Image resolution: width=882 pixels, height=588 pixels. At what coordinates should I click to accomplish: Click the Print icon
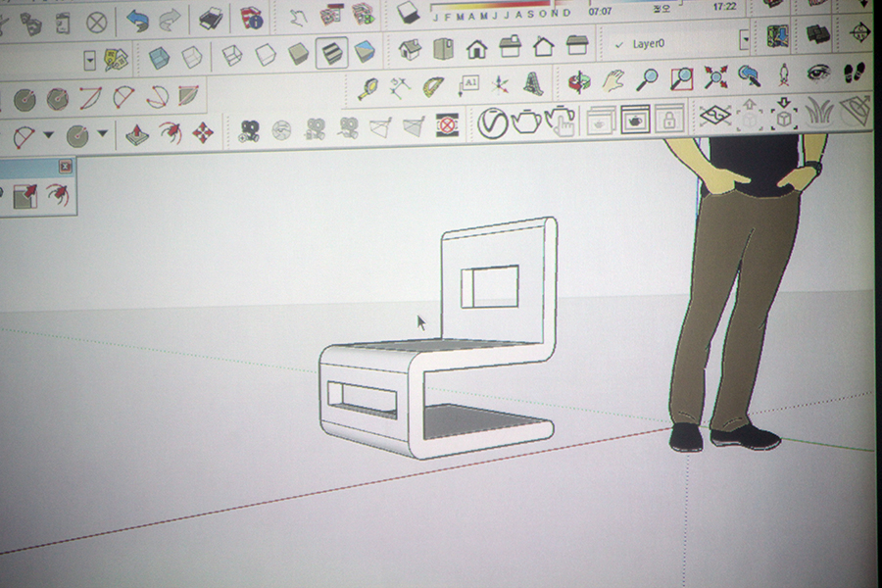click(211, 20)
